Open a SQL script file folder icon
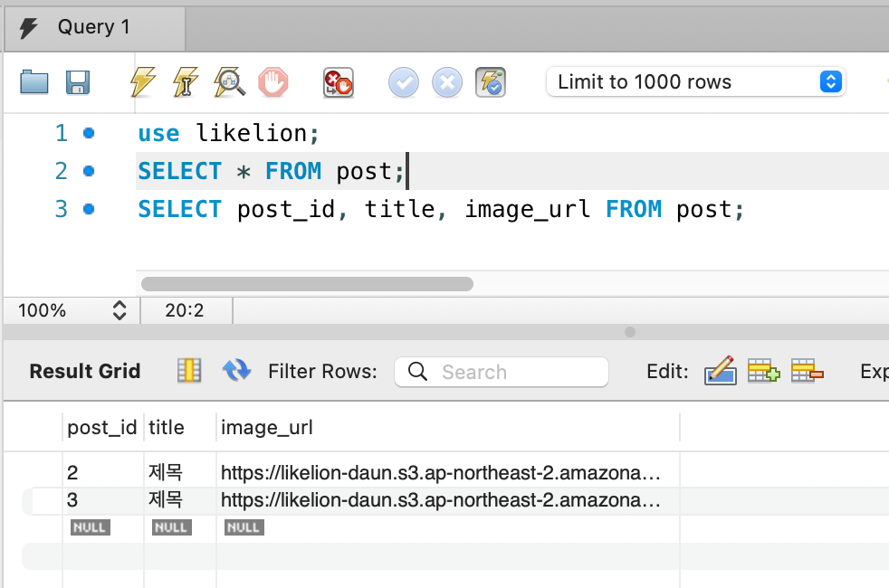The height and width of the screenshot is (588, 889). 34,82
